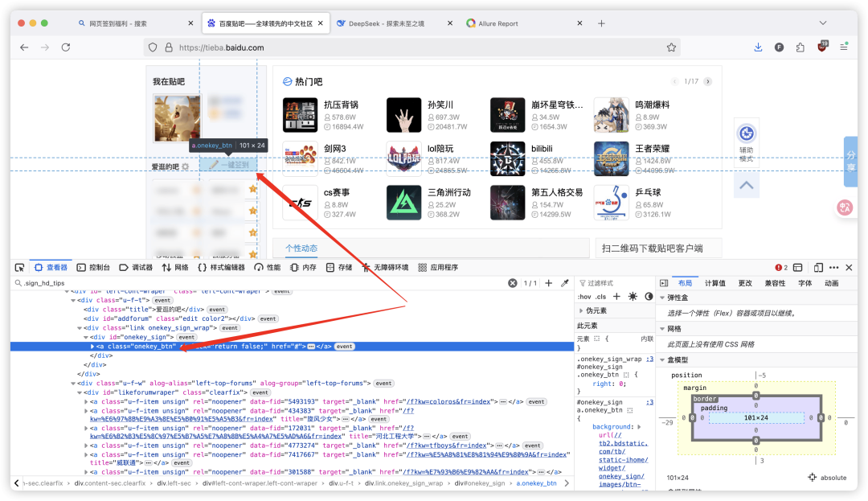This screenshot has height=501, width=868.
Task: Select the element picker tool in DevTools
Action: pyautogui.click(x=19, y=267)
